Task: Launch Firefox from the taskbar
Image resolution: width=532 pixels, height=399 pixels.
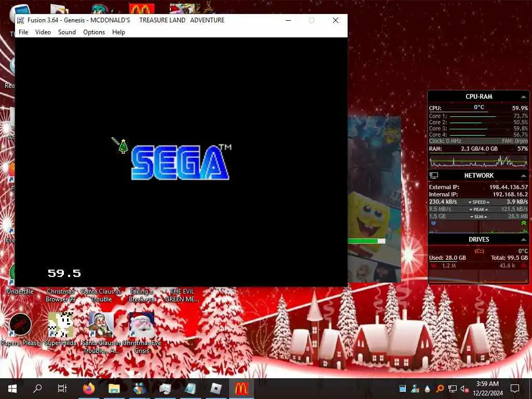Action: [88, 389]
